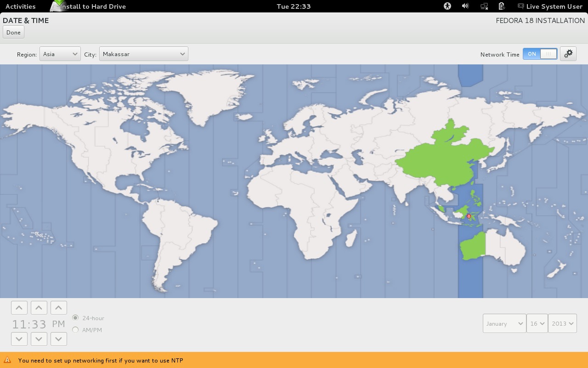This screenshot has height=368, width=588.
Task: Click the warning icon in the NTP message bar
Action: coord(7,360)
